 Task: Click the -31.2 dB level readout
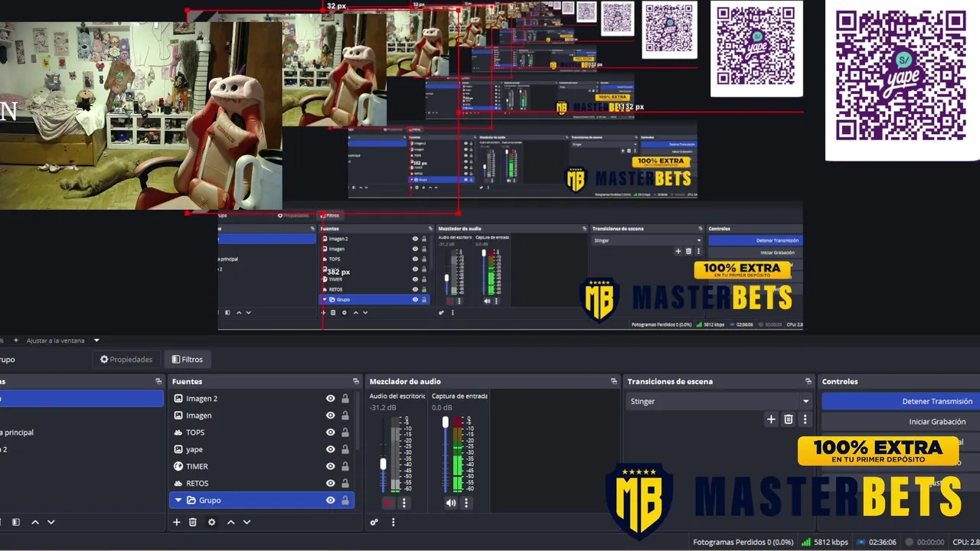[383, 408]
